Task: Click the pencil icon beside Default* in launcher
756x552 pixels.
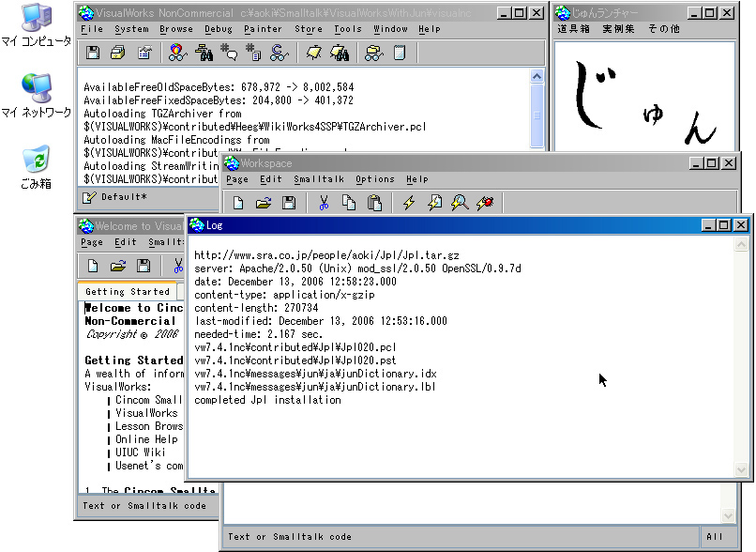Action: [x=89, y=197]
